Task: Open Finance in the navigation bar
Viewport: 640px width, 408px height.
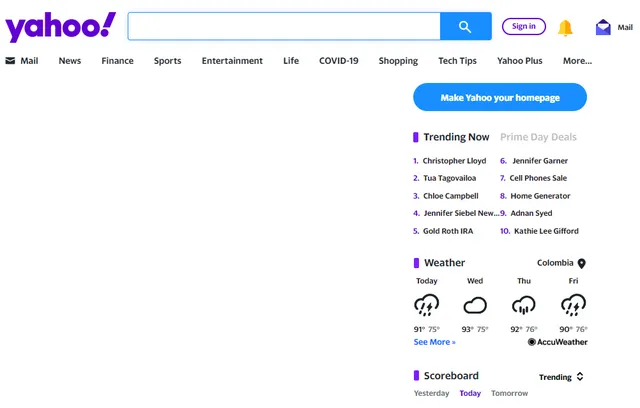Action: click(x=117, y=61)
